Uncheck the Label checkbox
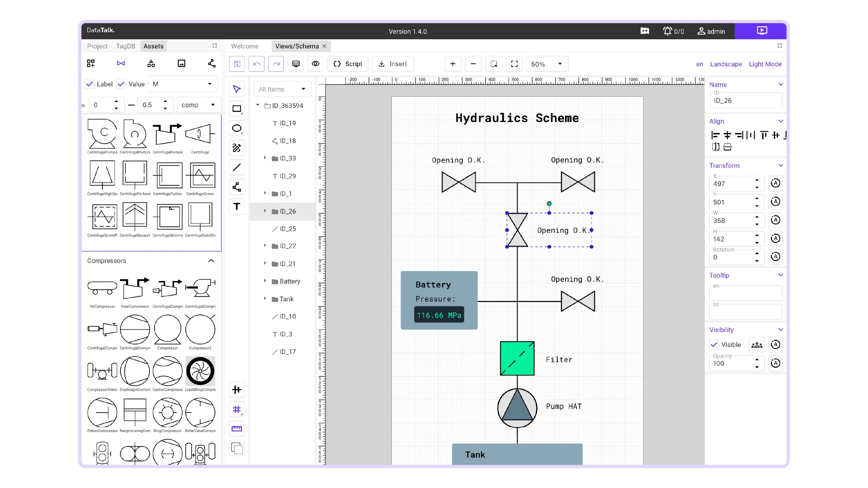This screenshot has height=488, width=868. pyautogui.click(x=90, y=84)
